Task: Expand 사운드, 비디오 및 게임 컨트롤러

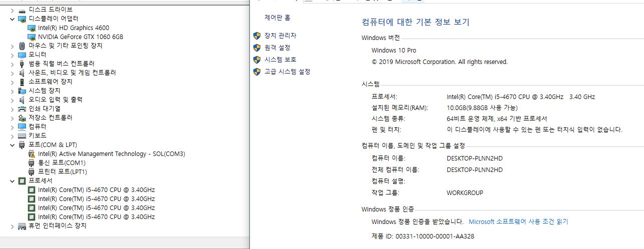Action: coord(12,72)
